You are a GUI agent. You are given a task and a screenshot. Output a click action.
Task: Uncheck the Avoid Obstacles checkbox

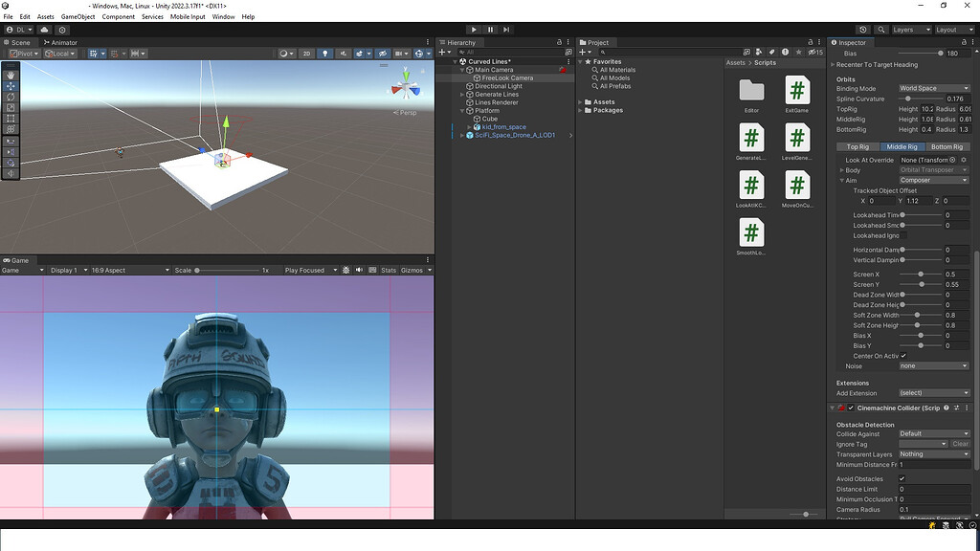tap(901, 478)
